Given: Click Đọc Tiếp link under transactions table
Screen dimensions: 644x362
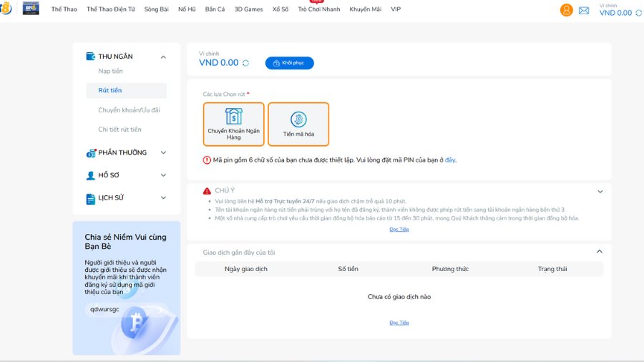Looking at the screenshot, I should (399, 323).
